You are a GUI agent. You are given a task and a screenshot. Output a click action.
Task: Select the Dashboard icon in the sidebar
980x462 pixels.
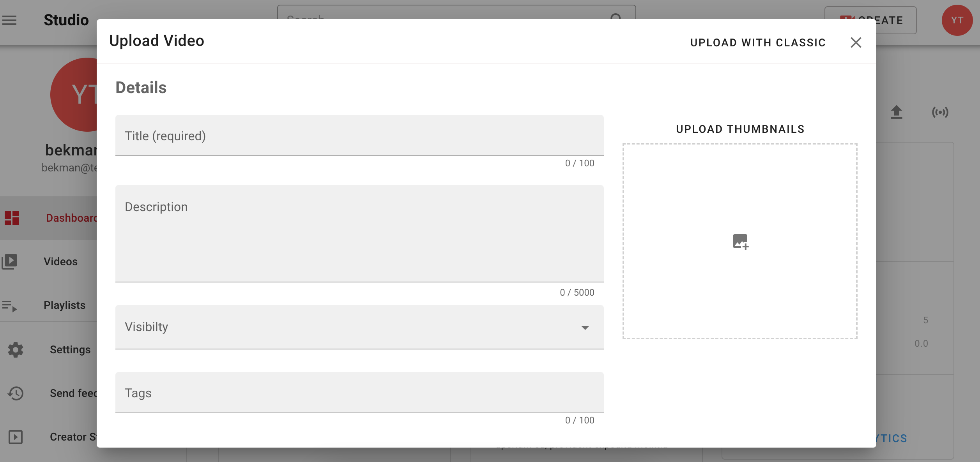pos(12,218)
